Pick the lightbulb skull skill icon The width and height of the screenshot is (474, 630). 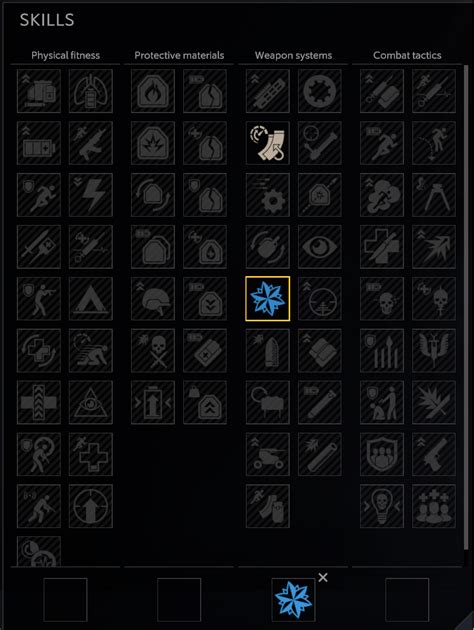382,506
